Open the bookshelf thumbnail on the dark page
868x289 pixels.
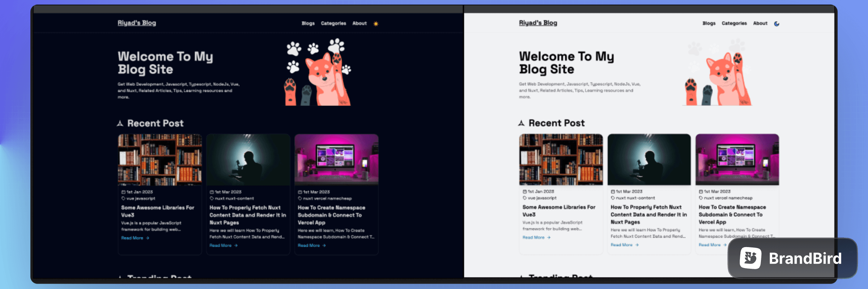click(160, 160)
